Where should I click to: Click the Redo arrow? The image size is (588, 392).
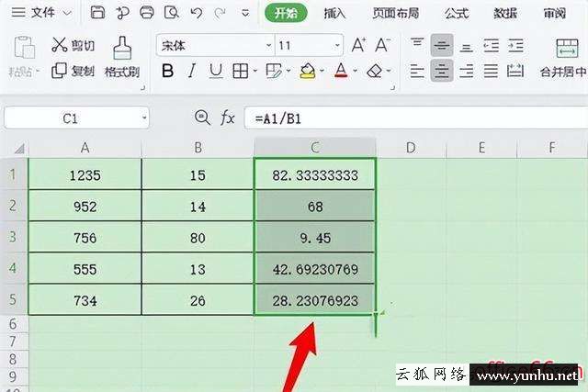220,13
